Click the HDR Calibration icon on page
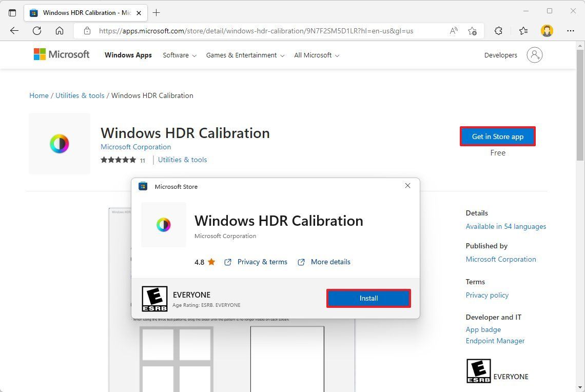Viewport: 585px width, 392px height. pyautogui.click(x=60, y=144)
